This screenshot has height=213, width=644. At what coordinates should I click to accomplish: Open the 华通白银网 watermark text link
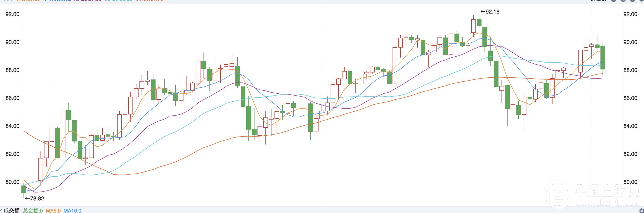[606, 192]
